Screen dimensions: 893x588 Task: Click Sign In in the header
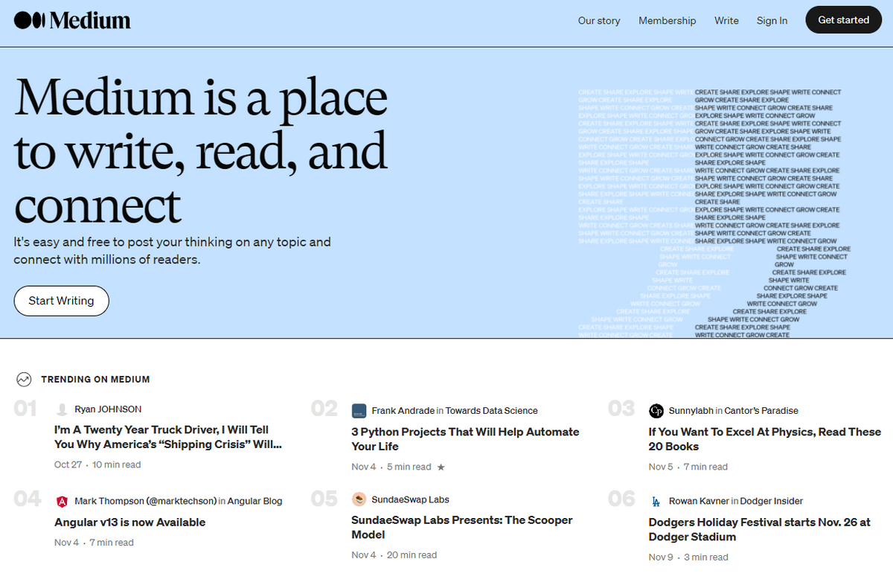772,21
